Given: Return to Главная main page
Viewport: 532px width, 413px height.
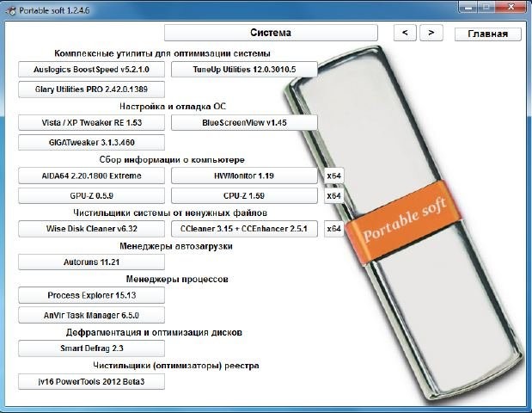Looking at the screenshot, I should point(487,34).
